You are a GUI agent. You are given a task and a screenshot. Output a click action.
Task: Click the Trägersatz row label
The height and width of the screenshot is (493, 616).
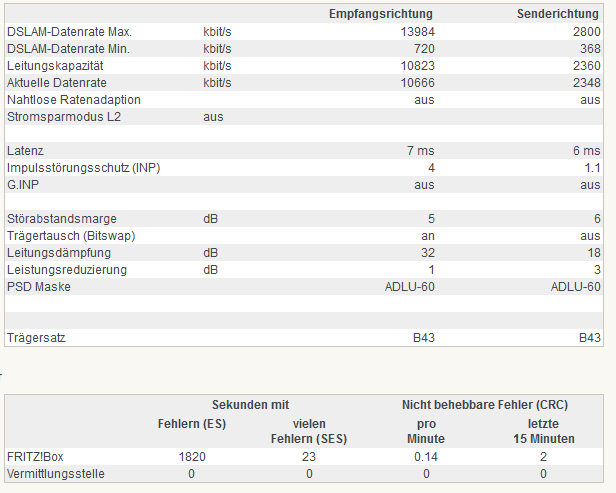pyautogui.click(x=36, y=338)
